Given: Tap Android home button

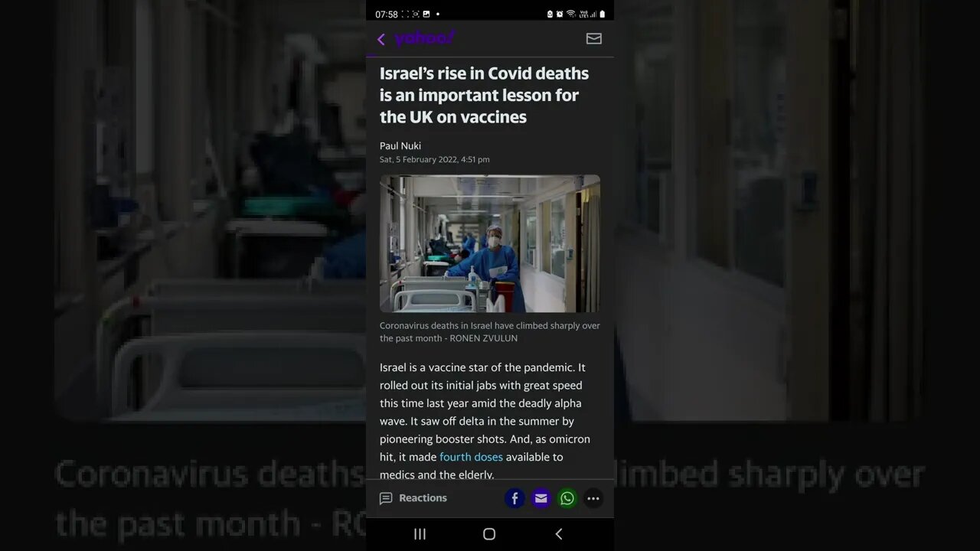Looking at the screenshot, I should click(489, 534).
